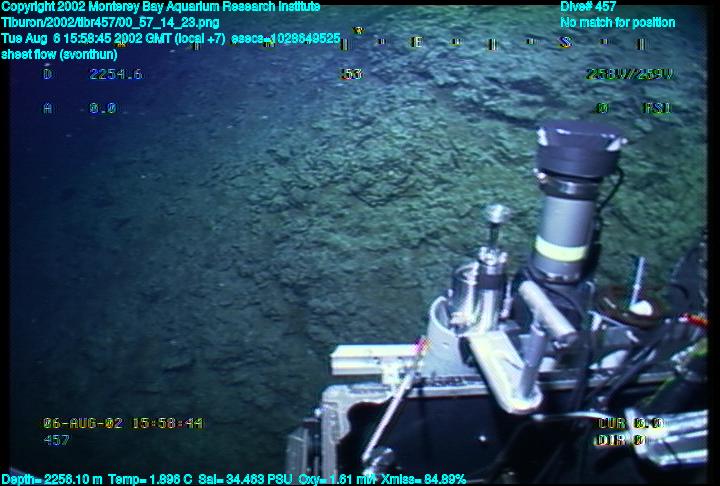Select the 'No match for position' message
Image resolution: width=720 pixels, height=486 pixels.
pos(617,22)
